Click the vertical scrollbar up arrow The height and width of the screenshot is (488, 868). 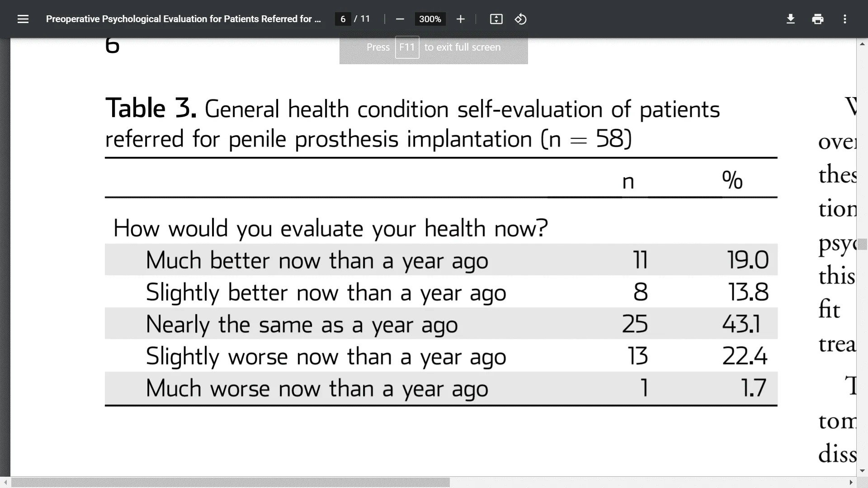coord(862,44)
